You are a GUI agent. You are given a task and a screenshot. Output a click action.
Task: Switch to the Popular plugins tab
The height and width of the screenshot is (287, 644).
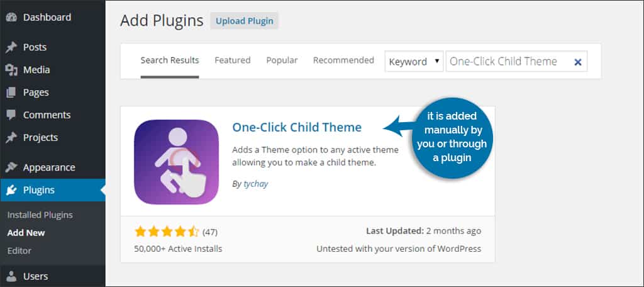point(282,60)
